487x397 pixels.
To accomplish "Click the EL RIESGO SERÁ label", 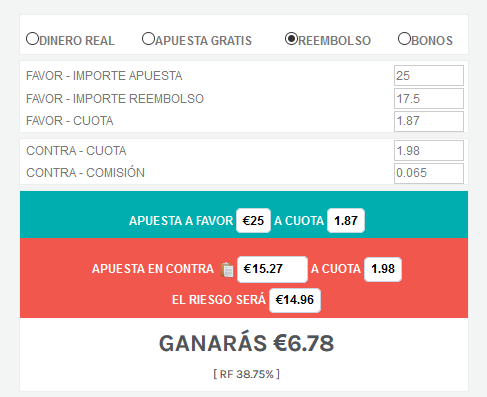I will click(219, 300).
